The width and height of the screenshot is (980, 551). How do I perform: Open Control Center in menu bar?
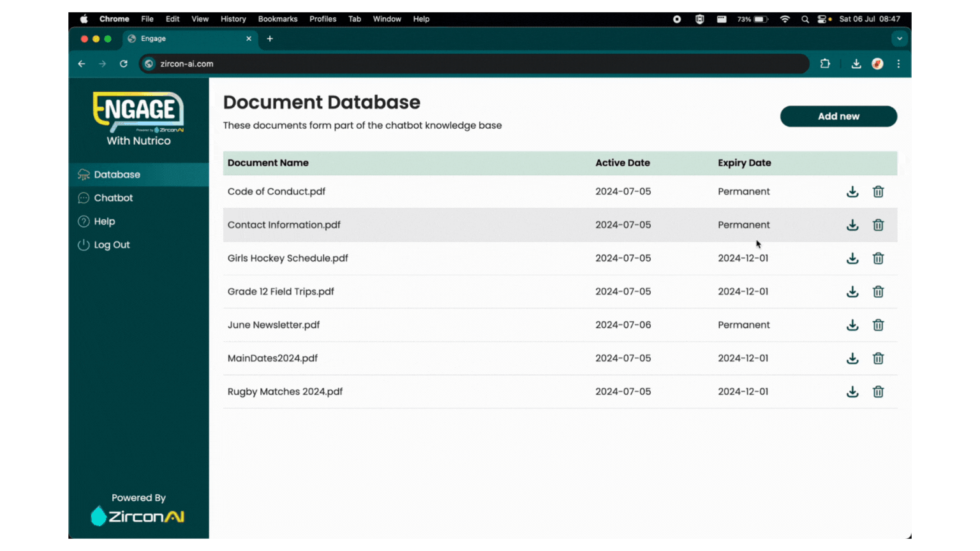824,19
